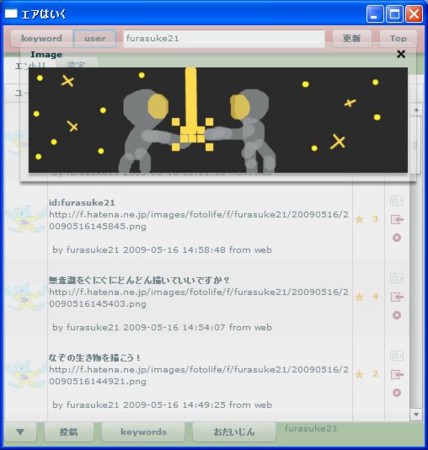This screenshot has height=450, width=428.
Task: Click delete icon on なぞの生き物を描こう entry
Action: point(397,393)
